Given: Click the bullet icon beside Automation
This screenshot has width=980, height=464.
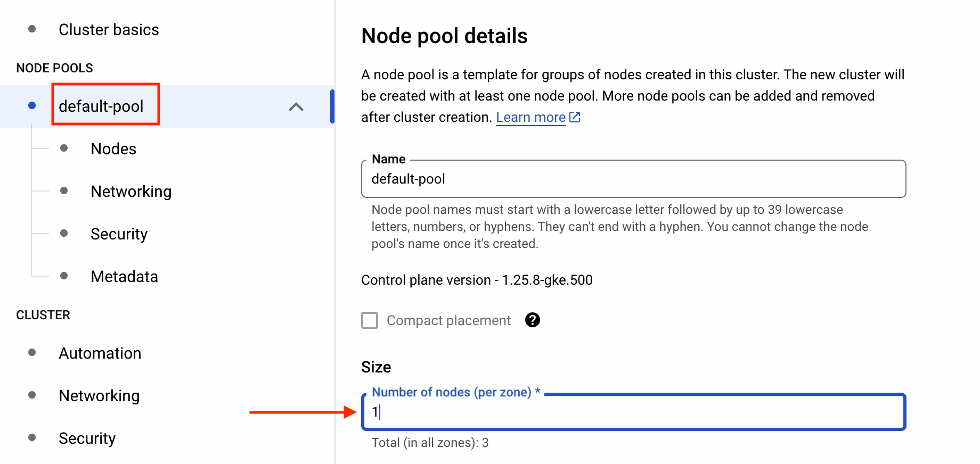Looking at the screenshot, I should [x=32, y=353].
